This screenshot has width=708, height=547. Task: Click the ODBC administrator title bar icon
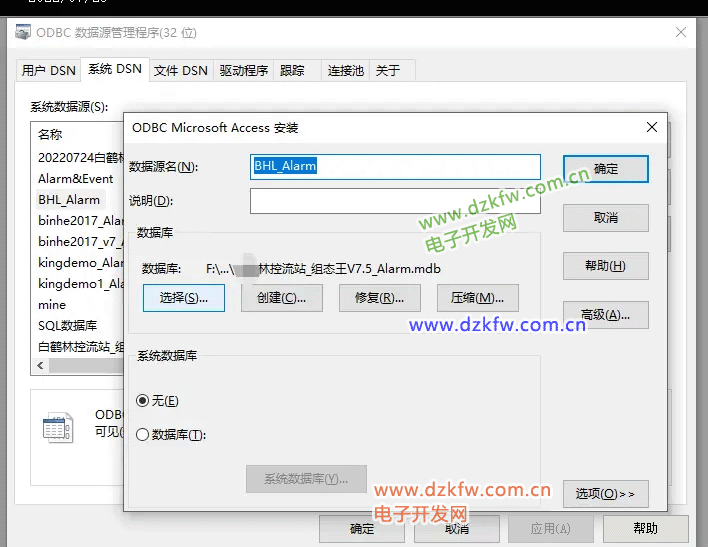[x=23, y=32]
